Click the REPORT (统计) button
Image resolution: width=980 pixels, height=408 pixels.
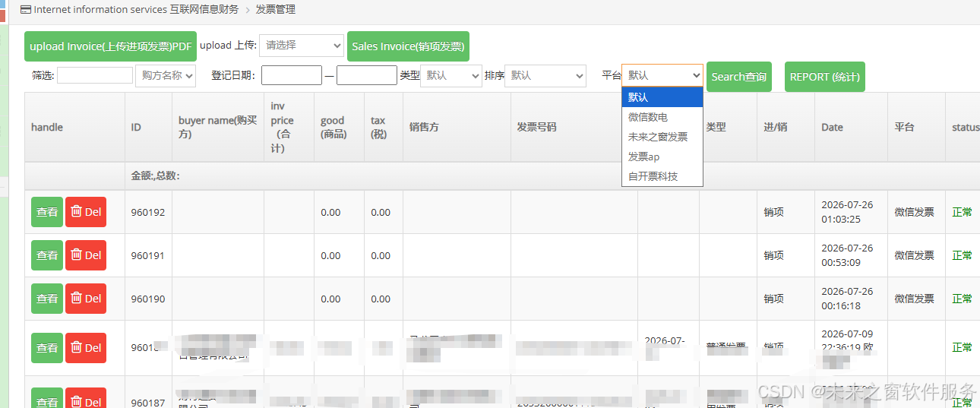(825, 77)
